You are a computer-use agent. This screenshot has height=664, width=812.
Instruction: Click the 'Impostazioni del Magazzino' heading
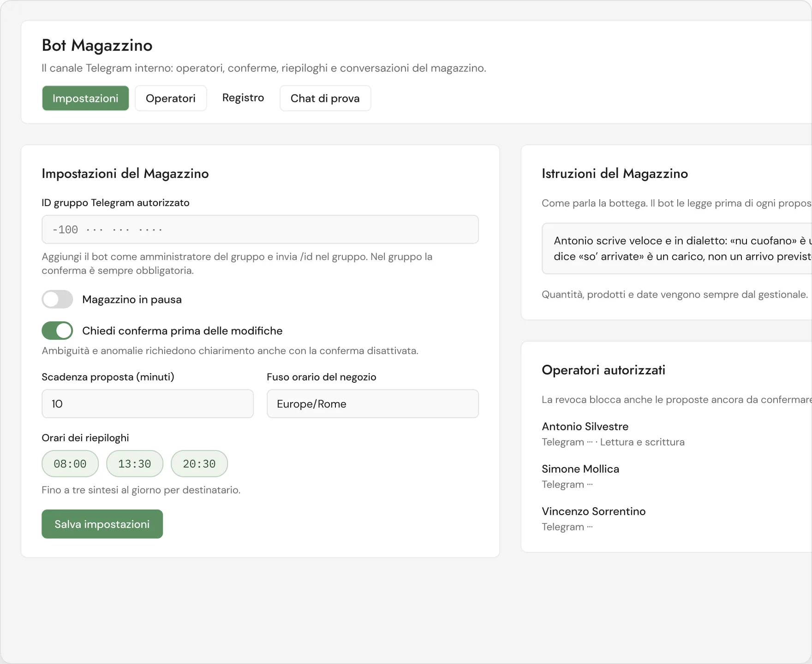tap(125, 173)
